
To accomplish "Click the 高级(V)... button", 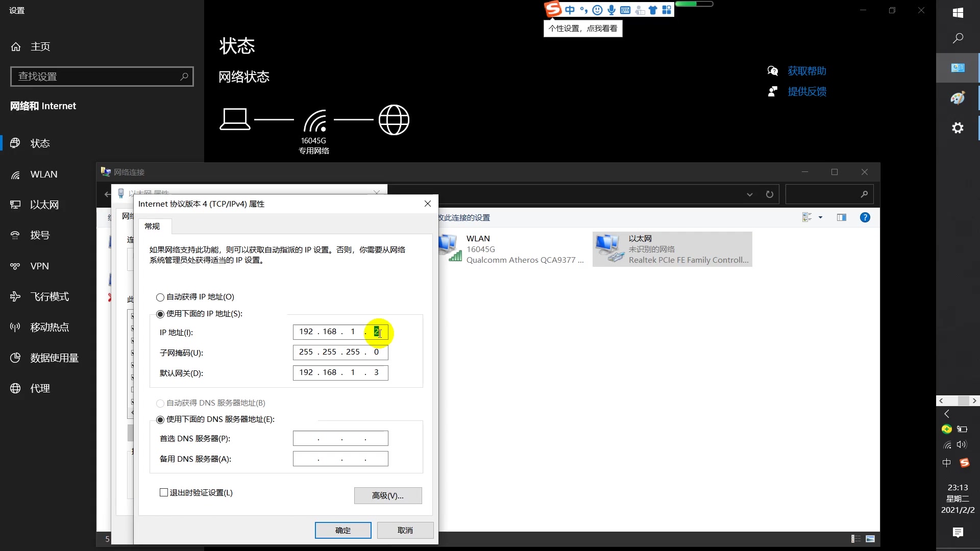I will pyautogui.click(x=388, y=496).
